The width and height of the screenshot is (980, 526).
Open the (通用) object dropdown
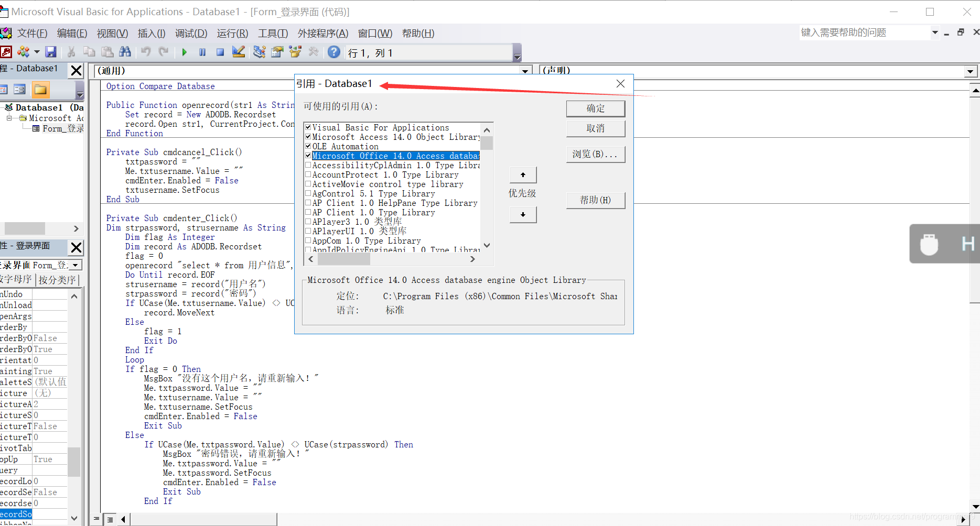(525, 71)
